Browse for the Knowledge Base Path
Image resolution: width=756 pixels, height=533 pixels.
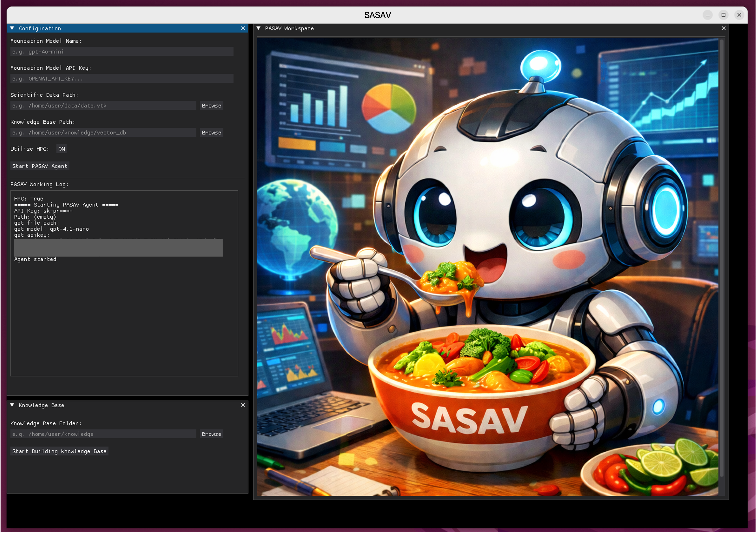(211, 132)
